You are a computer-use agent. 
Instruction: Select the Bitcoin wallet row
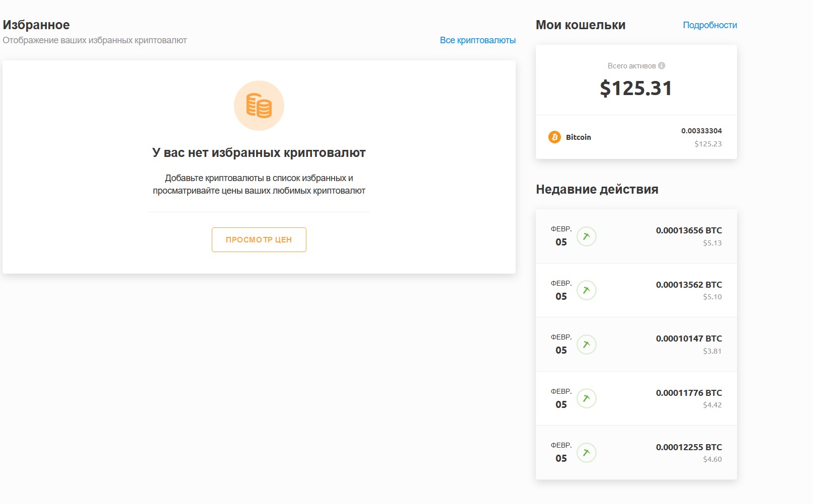(x=636, y=137)
